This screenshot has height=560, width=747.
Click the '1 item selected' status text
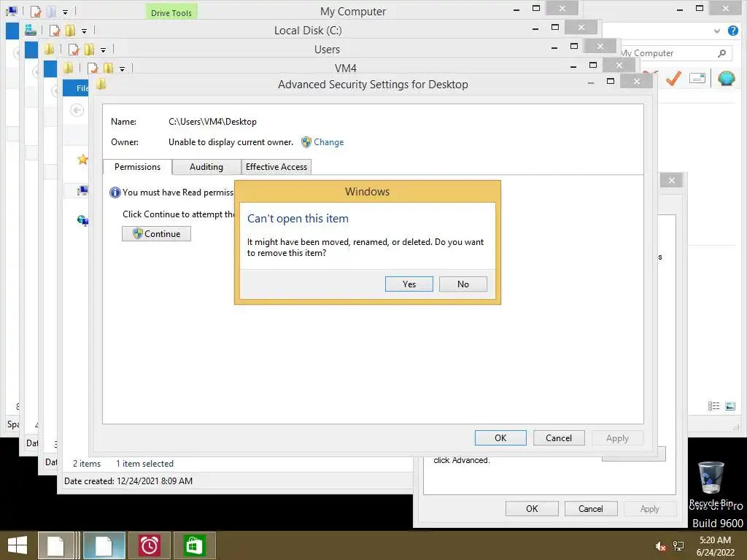click(145, 463)
